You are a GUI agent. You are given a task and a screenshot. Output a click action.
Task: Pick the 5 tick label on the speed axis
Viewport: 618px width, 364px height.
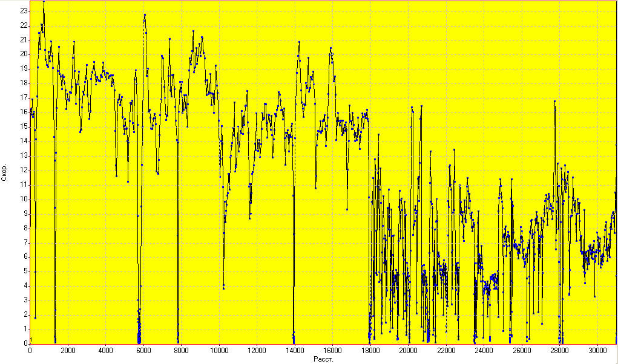click(26, 271)
